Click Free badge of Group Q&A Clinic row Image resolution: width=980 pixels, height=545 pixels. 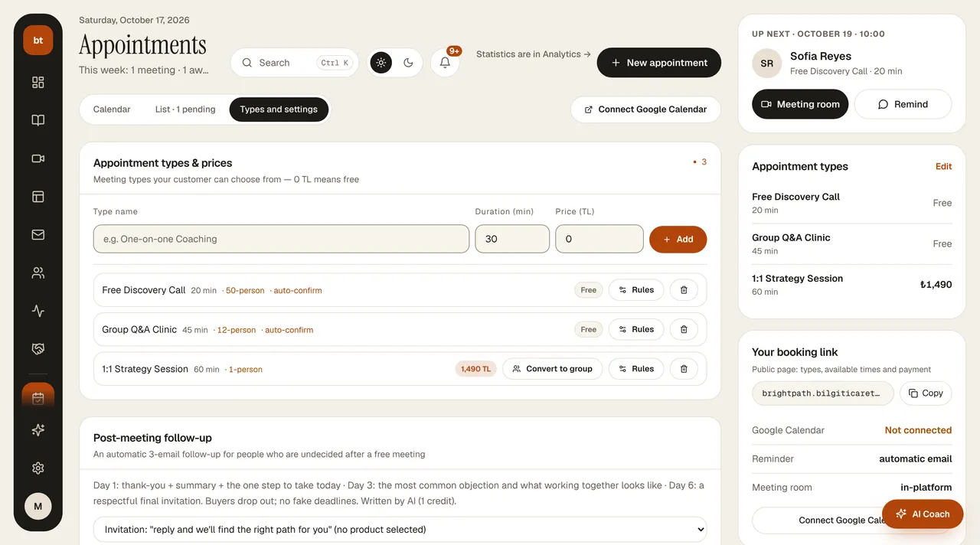coord(589,329)
